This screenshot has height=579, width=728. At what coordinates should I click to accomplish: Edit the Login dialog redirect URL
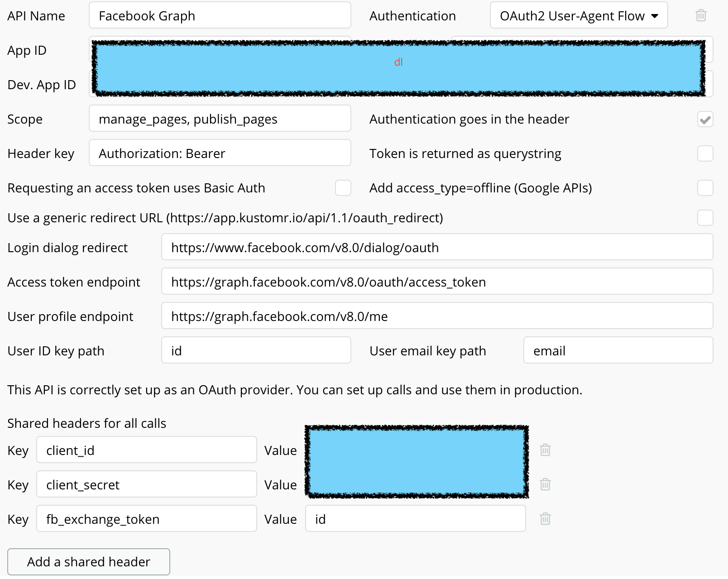(437, 247)
